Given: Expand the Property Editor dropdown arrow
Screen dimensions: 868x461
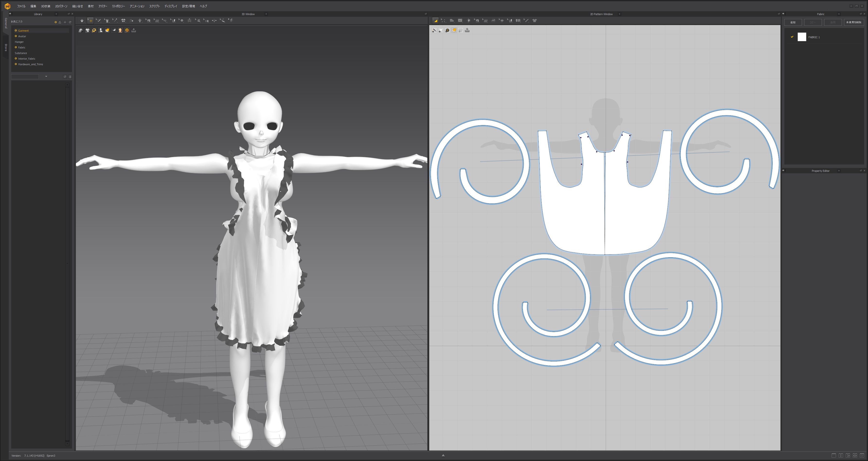Looking at the screenshot, I should coord(839,171).
